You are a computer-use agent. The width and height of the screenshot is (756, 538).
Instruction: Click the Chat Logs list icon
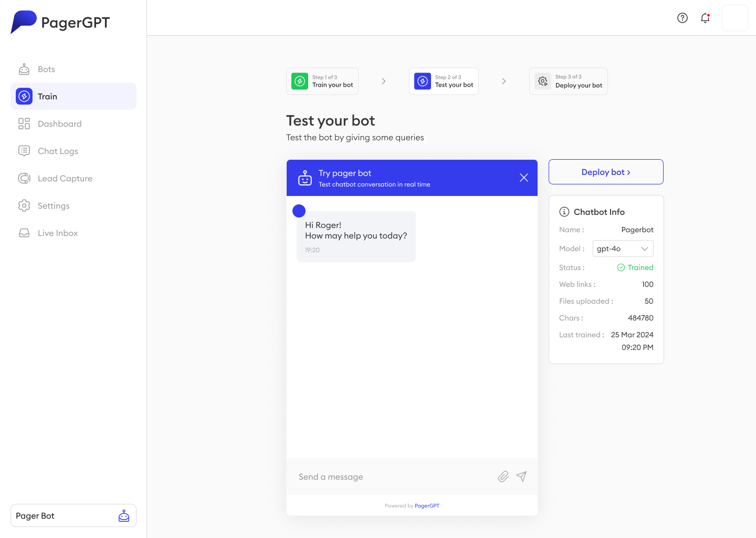pos(24,151)
